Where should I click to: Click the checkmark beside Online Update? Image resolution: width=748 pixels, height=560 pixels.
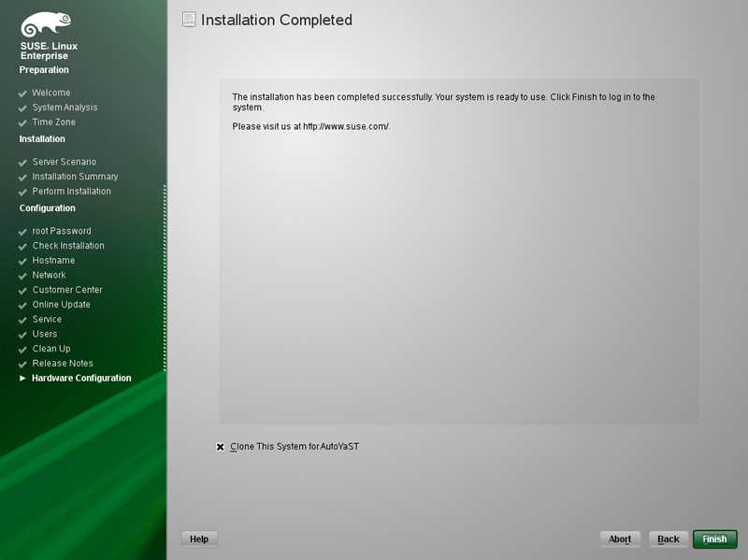22,306
